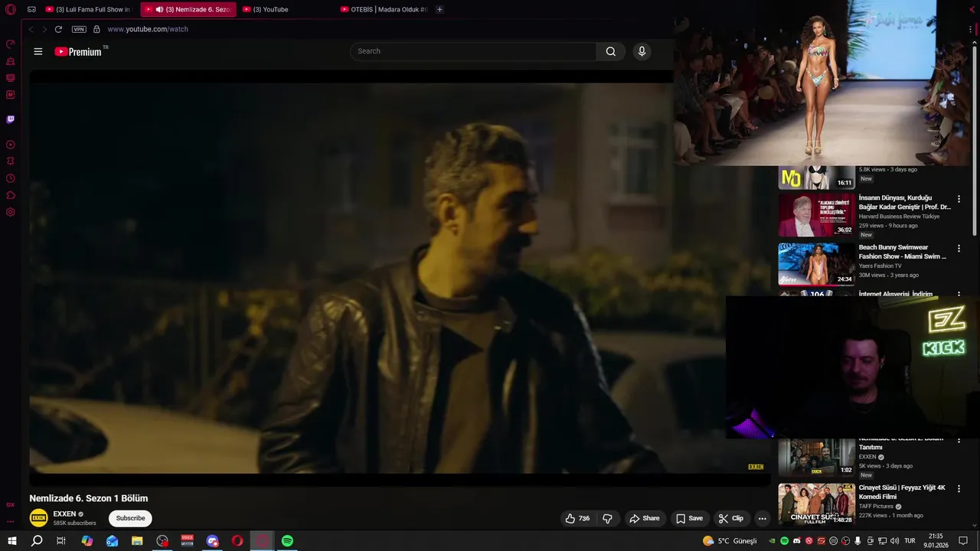Reload the page in Opera
Image resolution: width=980 pixels, height=551 pixels.
pos(58,29)
